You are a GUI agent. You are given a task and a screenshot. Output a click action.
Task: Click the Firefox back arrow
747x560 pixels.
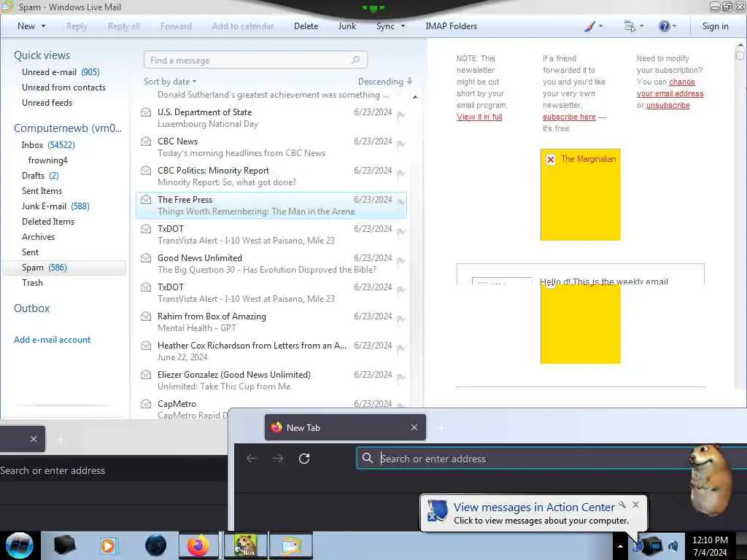[252, 459]
